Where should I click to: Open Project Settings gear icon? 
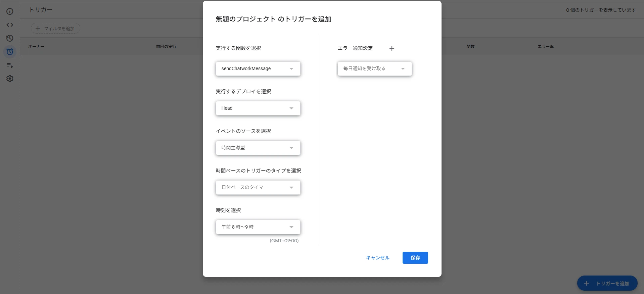click(10, 79)
